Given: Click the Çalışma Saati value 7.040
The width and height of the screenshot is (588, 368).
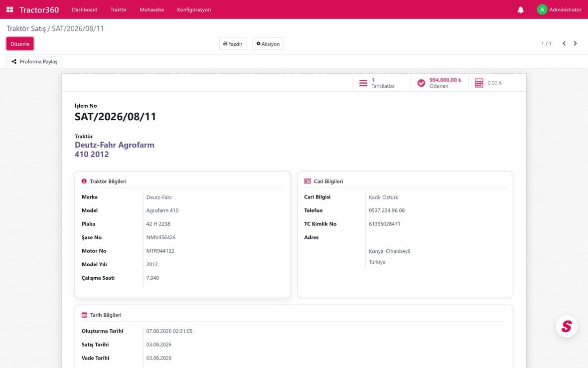Looking at the screenshot, I should [152, 278].
